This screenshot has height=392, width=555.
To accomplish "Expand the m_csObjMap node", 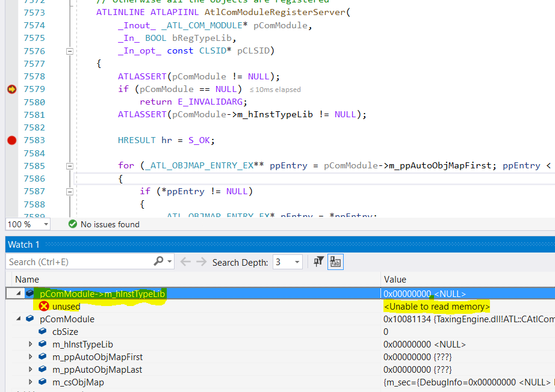I will pyautogui.click(x=31, y=382).
